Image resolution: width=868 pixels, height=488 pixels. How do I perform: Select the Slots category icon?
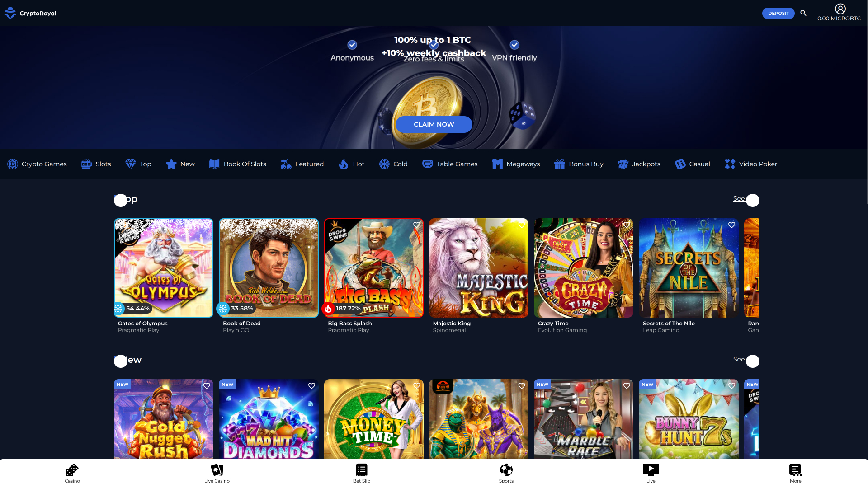pos(85,164)
